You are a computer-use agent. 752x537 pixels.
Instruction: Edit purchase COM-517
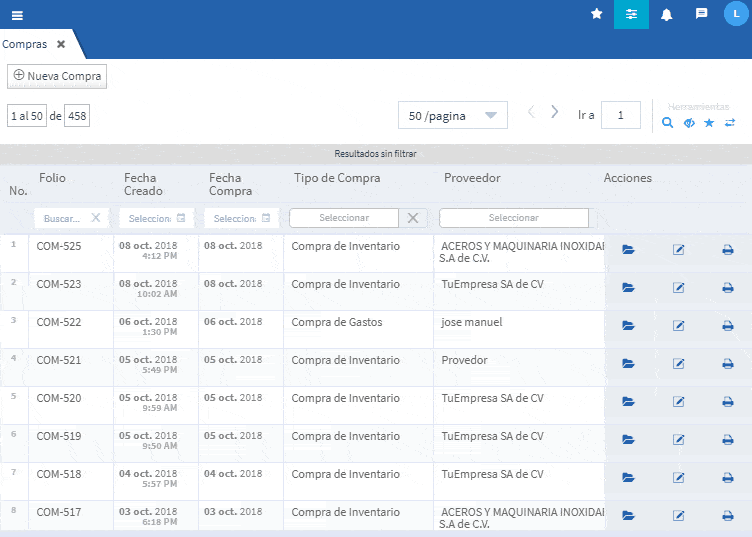pyautogui.click(x=678, y=515)
